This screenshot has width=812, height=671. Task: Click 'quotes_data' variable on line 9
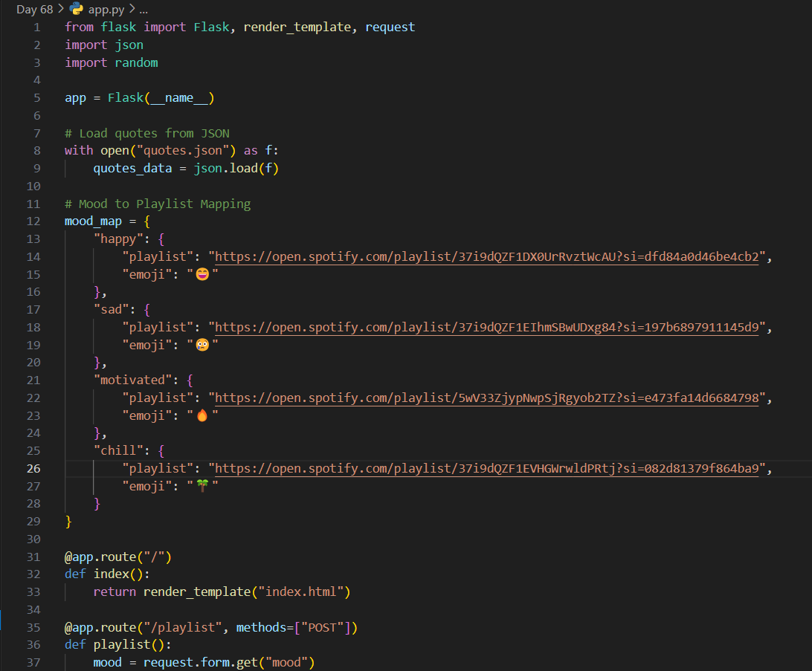click(x=132, y=169)
